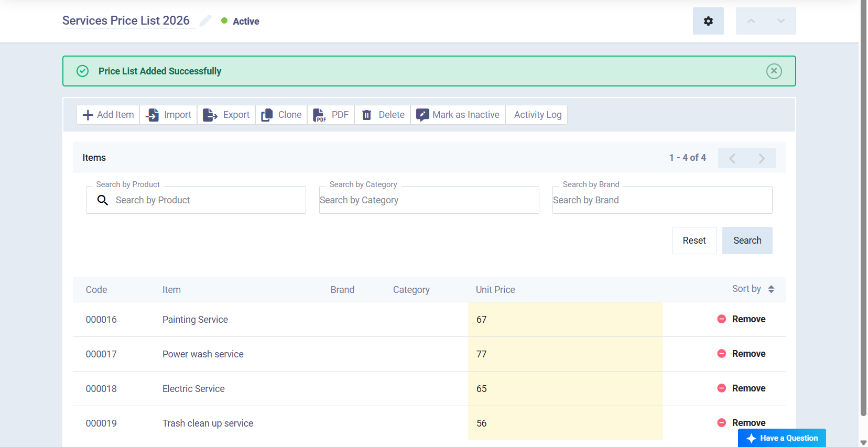
Task: Click the Export button
Action: click(226, 115)
